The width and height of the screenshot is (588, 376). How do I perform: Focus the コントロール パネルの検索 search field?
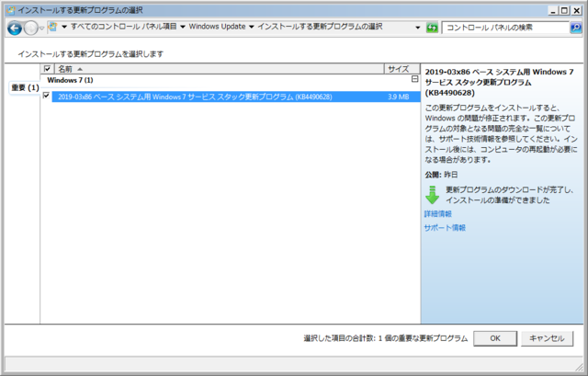505,28
